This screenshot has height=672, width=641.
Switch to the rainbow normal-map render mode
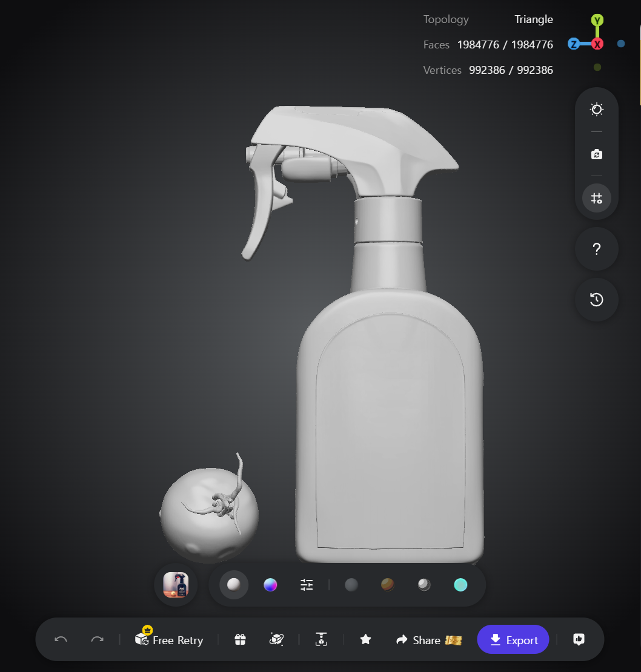pos(270,585)
